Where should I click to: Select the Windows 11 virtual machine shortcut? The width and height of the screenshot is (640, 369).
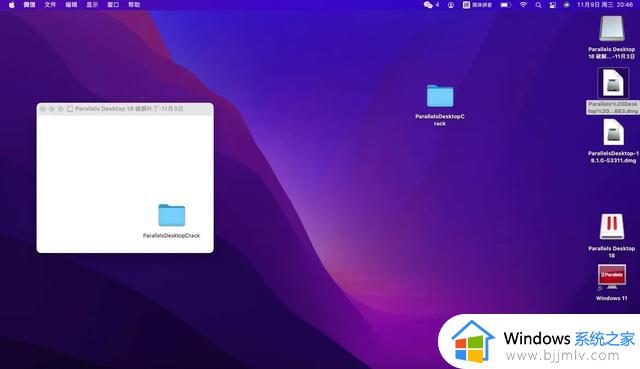tap(611, 282)
